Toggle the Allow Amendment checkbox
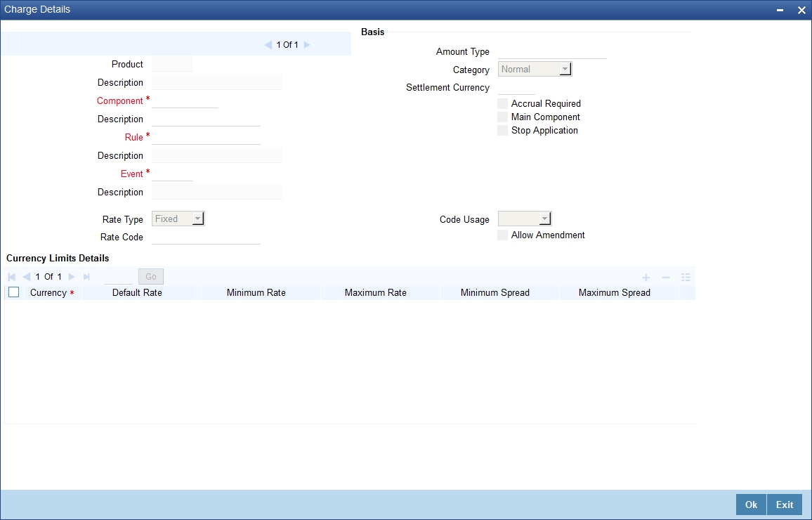812x520 pixels. 502,235
